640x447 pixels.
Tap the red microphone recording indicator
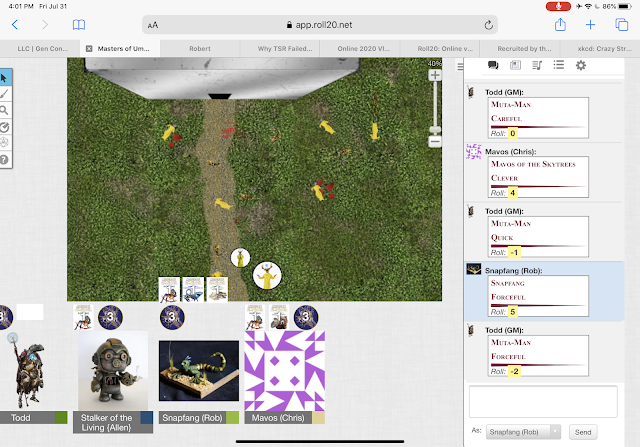558,6
